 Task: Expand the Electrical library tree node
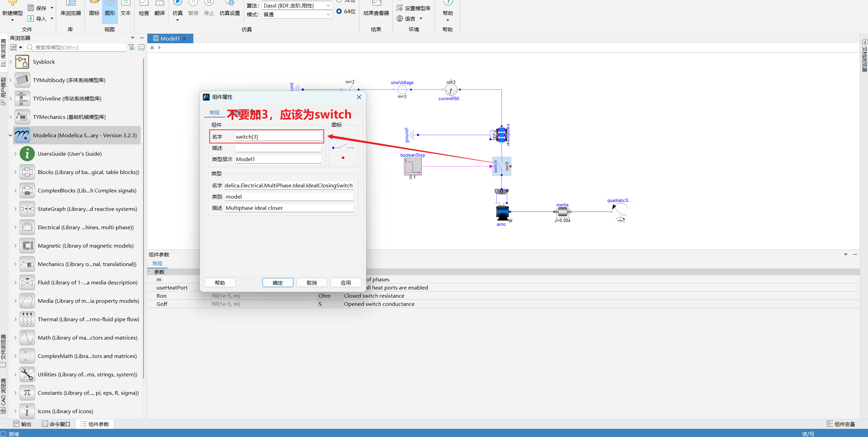pos(15,227)
